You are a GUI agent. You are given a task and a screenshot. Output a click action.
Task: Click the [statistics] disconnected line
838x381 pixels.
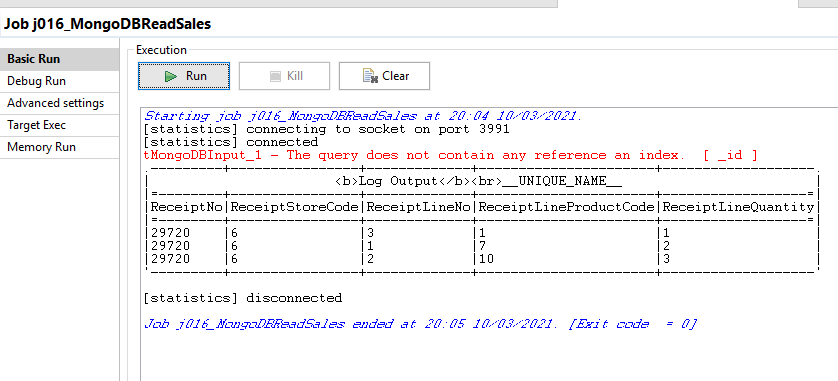[243, 298]
